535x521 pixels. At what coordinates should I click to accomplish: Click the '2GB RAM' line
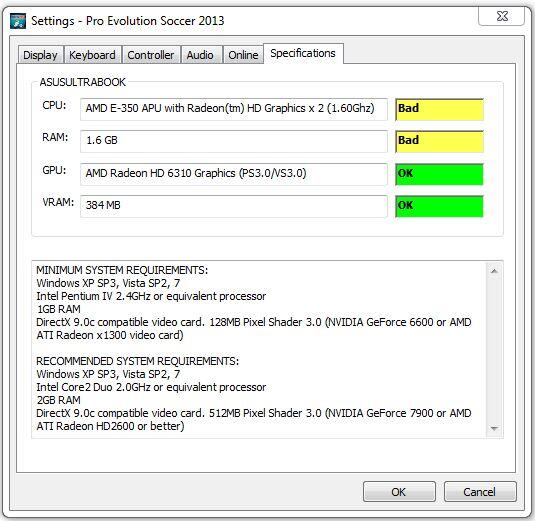click(x=59, y=400)
